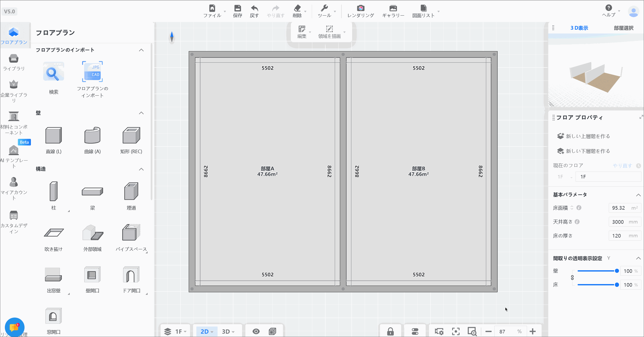
Task: Toggle the switch icon beside the lock
Action: [415, 332]
